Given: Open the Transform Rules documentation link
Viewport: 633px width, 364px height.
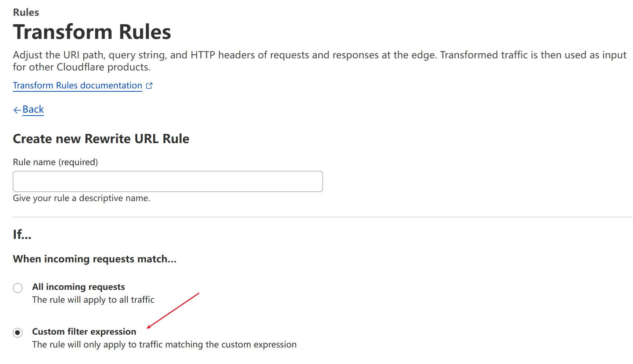Looking at the screenshot, I should click(77, 85).
